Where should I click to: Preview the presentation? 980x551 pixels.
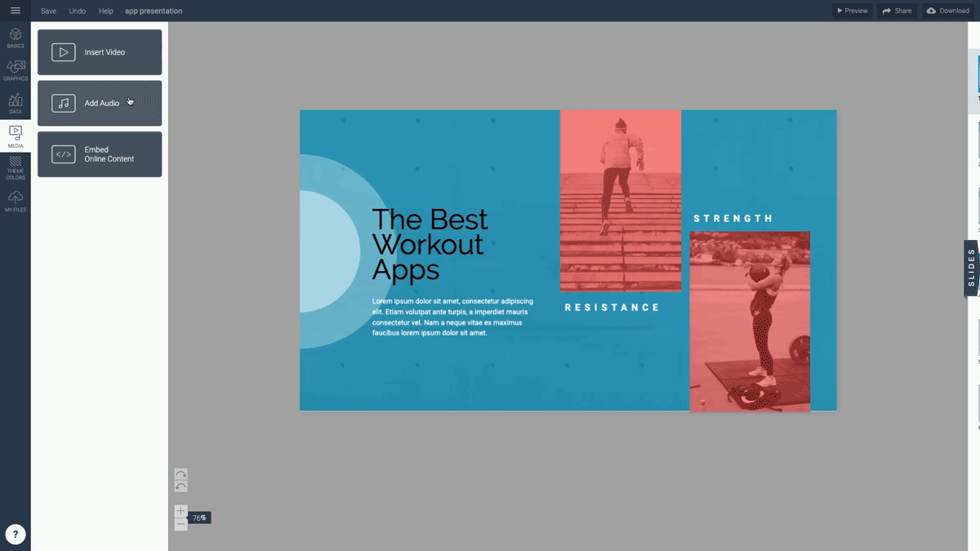(x=852, y=11)
